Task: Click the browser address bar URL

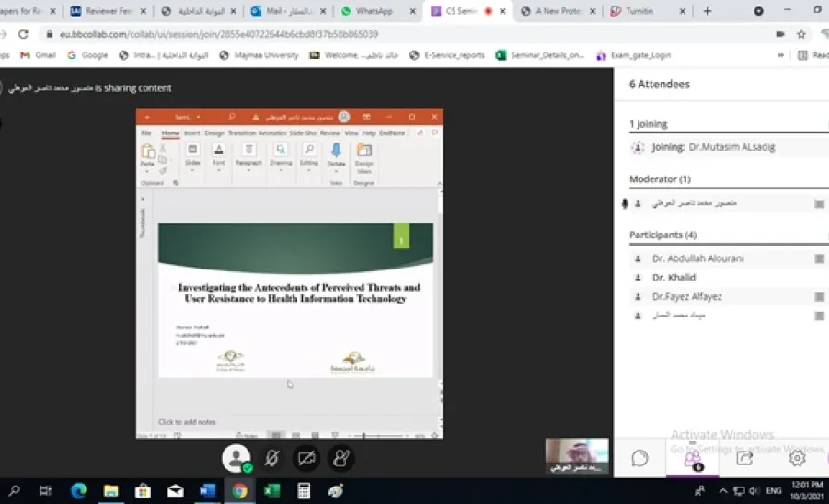Action: tap(219, 34)
